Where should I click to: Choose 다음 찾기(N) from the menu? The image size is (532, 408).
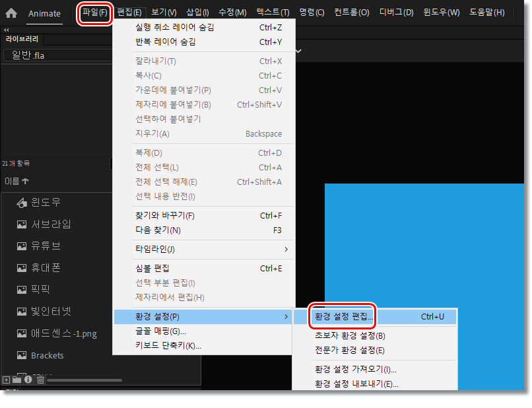pos(203,230)
